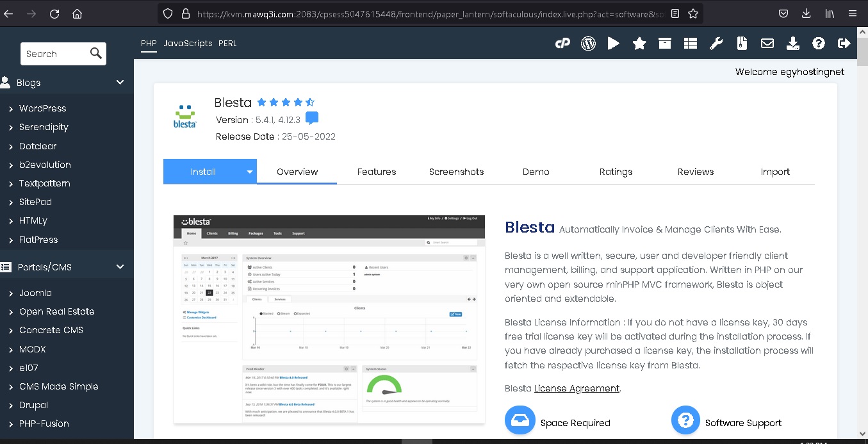This screenshot has width=868, height=444.
Task: Switch to the PERL tab
Action: 227,44
